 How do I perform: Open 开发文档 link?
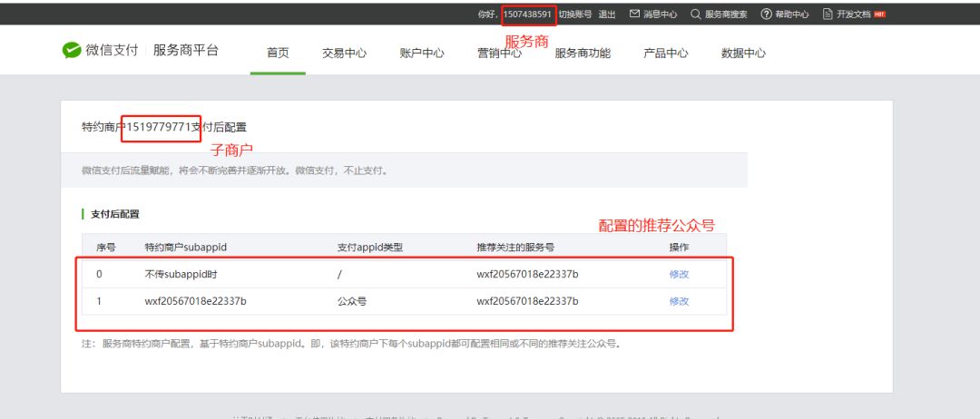coord(854,15)
